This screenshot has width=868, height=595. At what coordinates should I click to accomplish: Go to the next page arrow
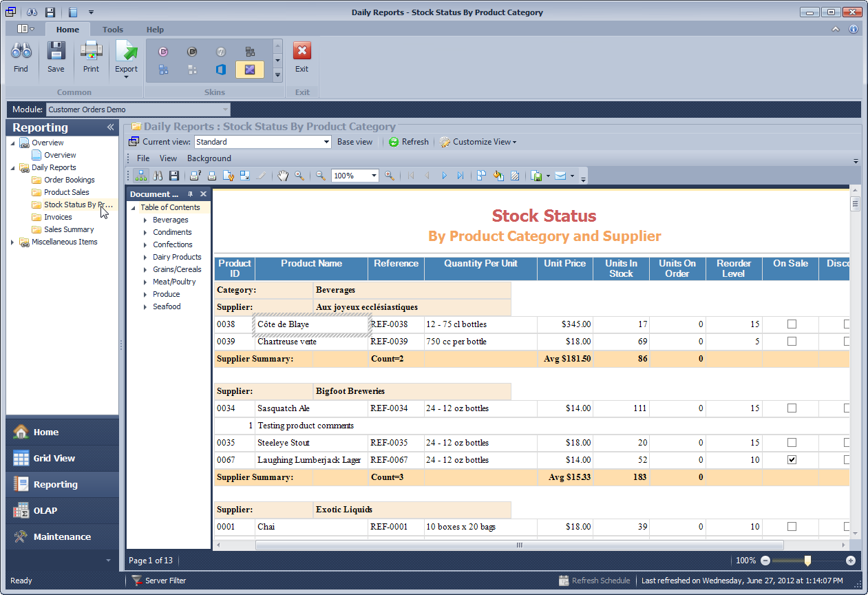coord(444,176)
